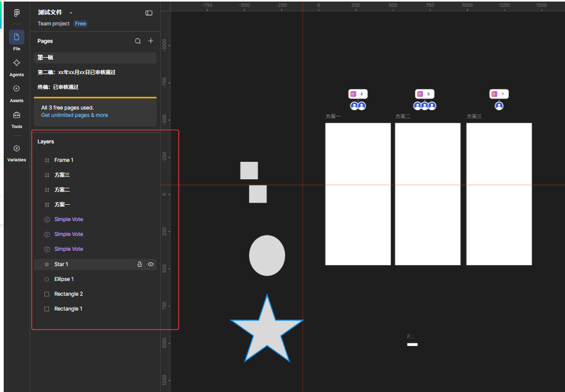Select the Rectangle 2 layer
Image resolution: width=565 pixels, height=392 pixels.
[x=95, y=294]
